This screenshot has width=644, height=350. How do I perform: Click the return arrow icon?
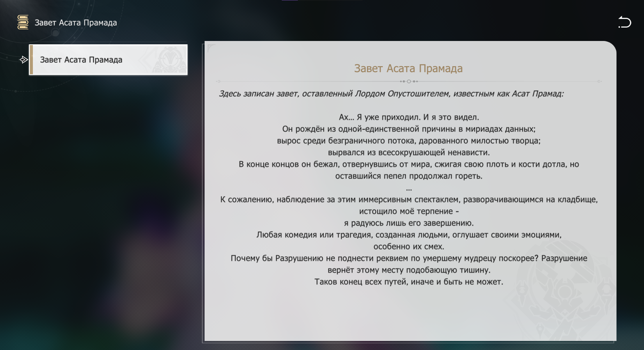625,22
